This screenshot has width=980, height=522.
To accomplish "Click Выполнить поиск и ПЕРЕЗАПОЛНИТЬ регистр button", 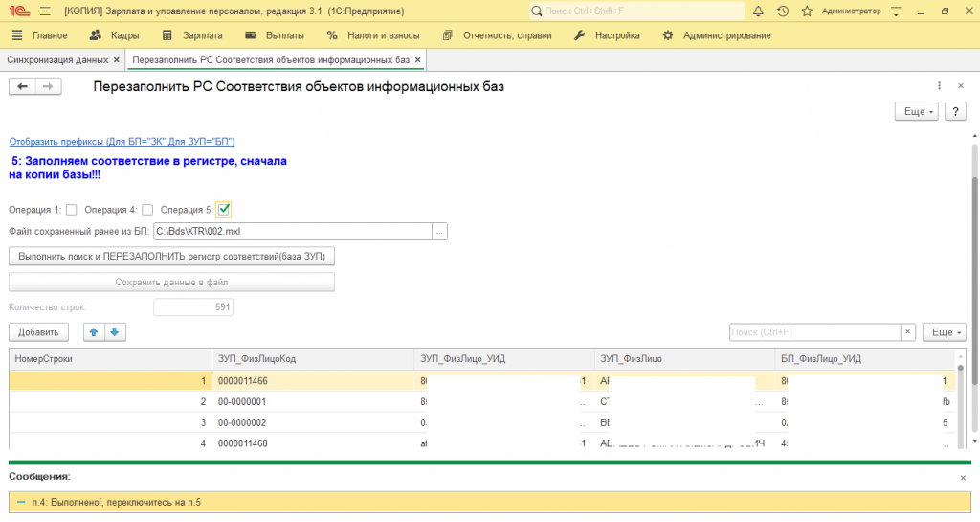I will pyautogui.click(x=172, y=257).
